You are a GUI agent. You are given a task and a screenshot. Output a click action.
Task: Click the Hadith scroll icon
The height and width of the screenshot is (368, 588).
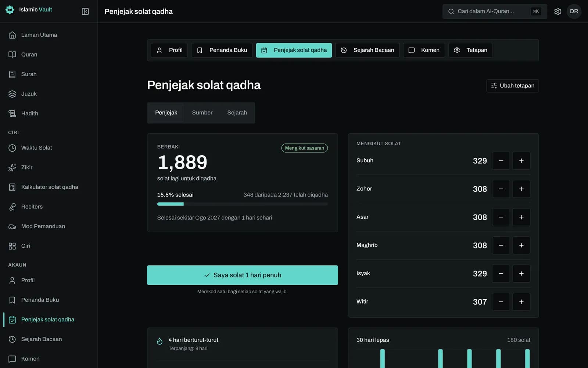tap(12, 113)
